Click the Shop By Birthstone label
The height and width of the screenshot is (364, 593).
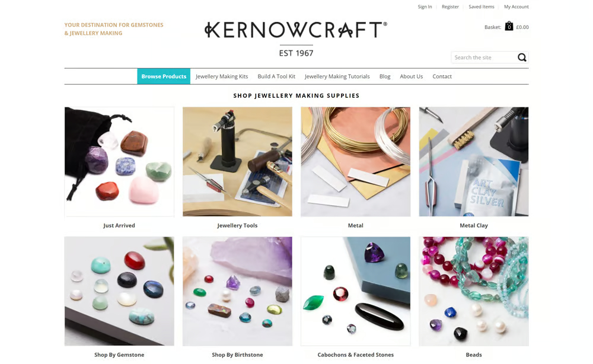(238, 355)
